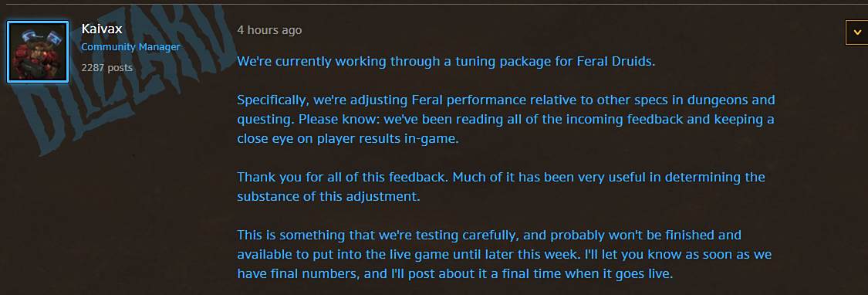Click 'This is something that we're testing carefully'
Screen dimensions: 868x295
(x=377, y=235)
